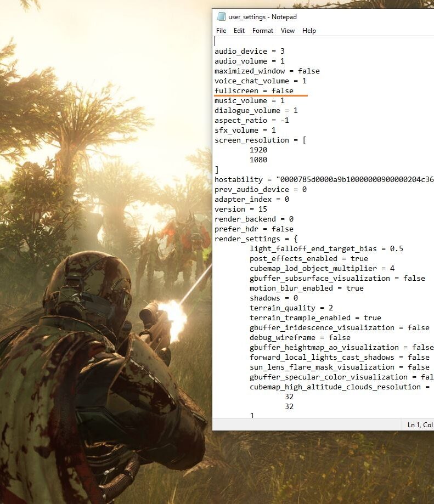Viewport: 434px width, 504px height.
Task: Click the line "fullscreen = false"
Action: coord(254,90)
